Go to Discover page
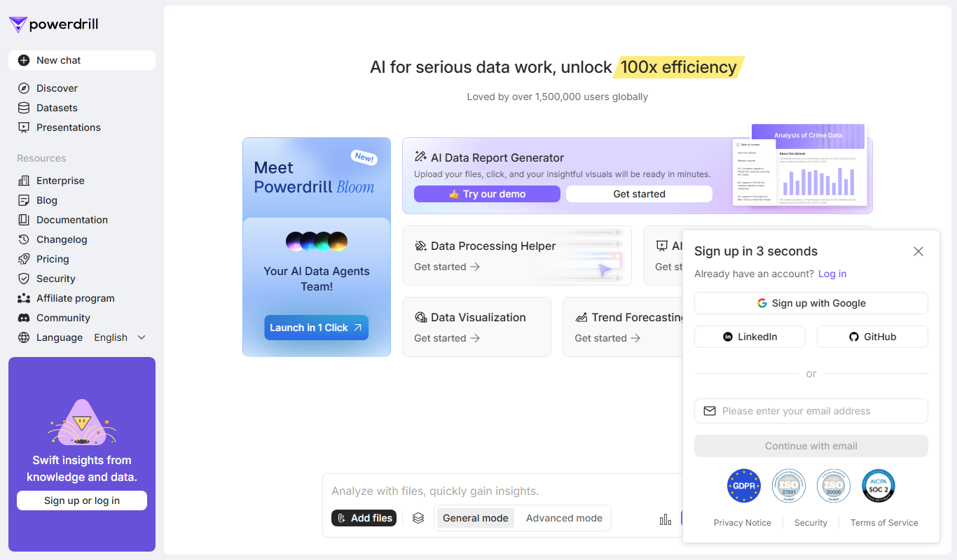 pos(82,88)
